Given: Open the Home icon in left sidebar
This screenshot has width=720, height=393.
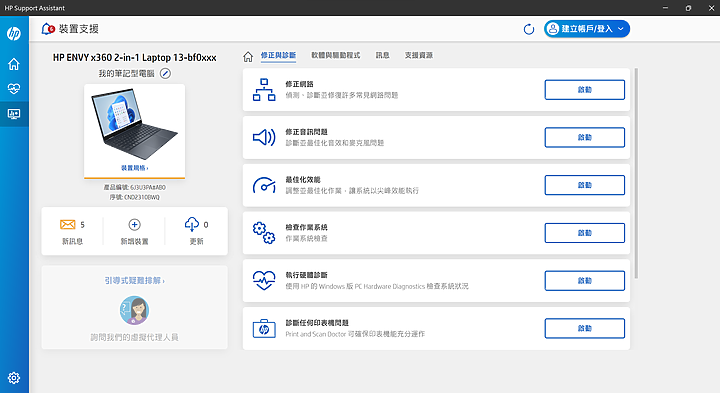Looking at the screenshot, I should point(14,64).
